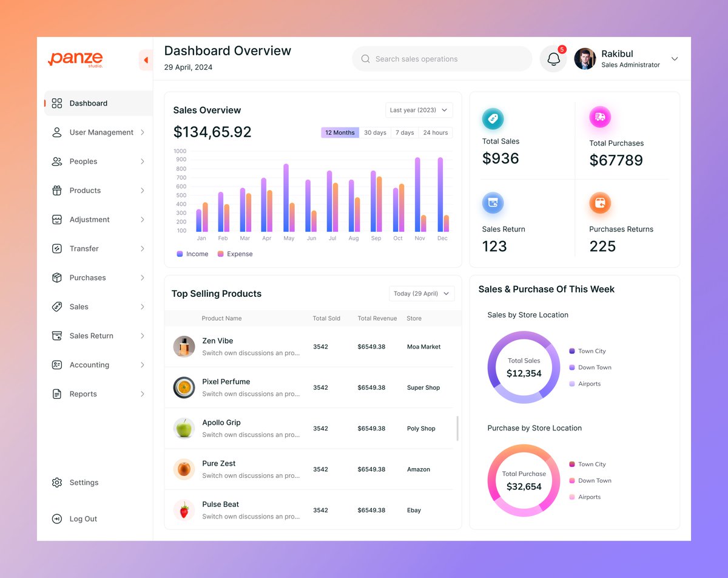Click the Sales tag icon in sidebar
Image resolution: width=728 pixels, height=578 pixels.
pyautogui.click(x=57, y=307)
